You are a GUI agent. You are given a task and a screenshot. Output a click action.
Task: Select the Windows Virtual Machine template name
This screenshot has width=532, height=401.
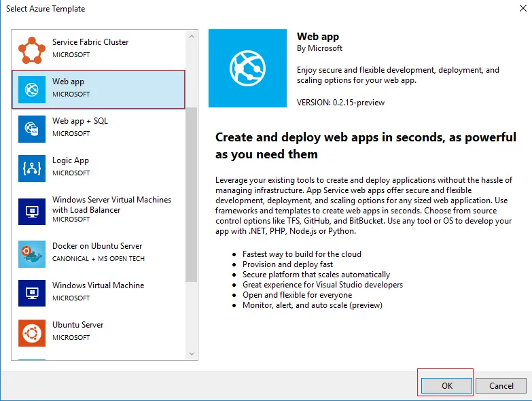98,285
